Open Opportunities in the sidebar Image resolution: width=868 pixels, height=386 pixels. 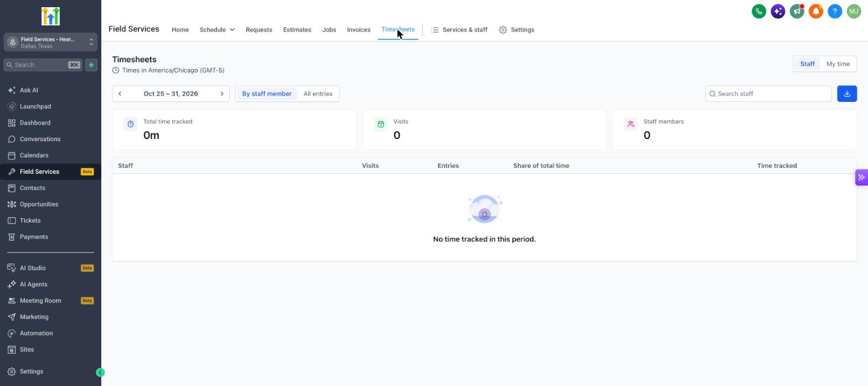click(50, 204)
